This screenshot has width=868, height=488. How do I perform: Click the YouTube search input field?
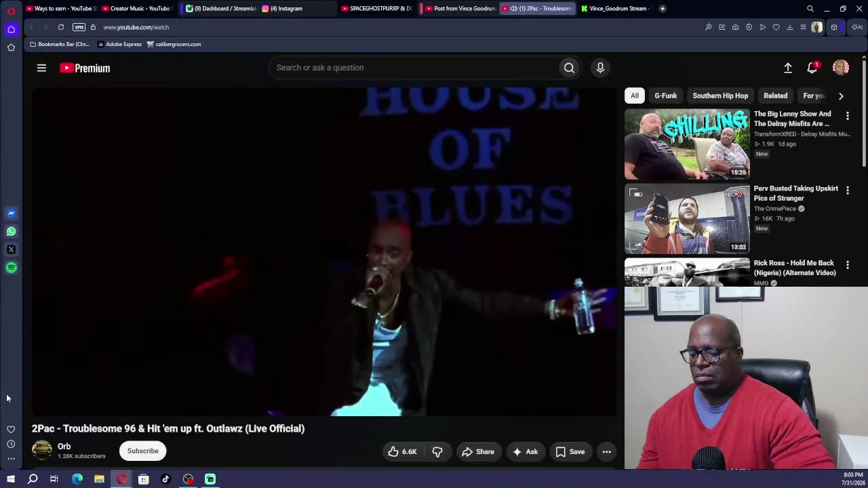point(414,68)
